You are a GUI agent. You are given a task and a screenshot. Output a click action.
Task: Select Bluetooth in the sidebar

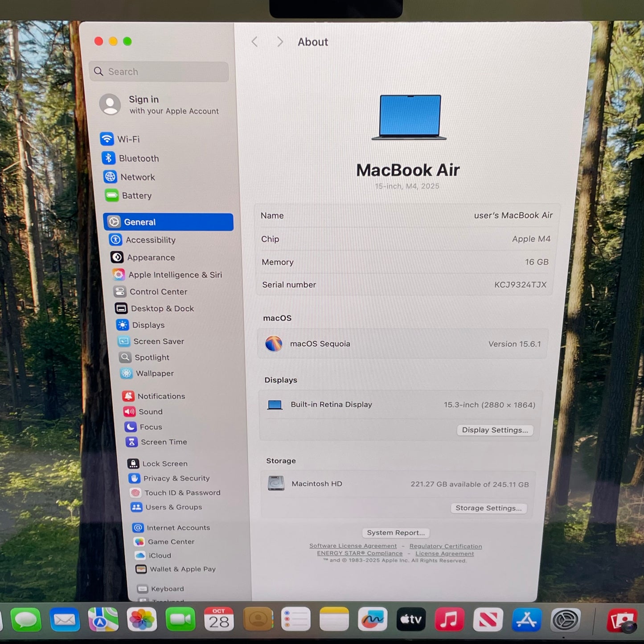click(139, 158)
